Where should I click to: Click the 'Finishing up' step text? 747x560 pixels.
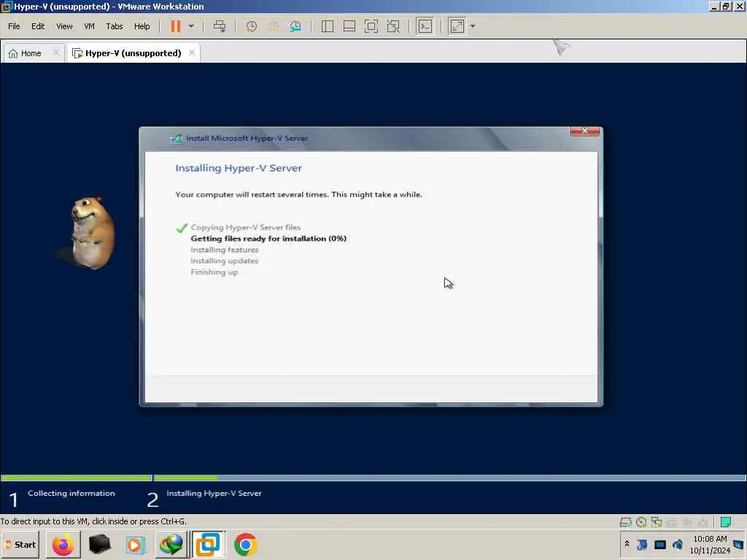(x=214, y=273)
